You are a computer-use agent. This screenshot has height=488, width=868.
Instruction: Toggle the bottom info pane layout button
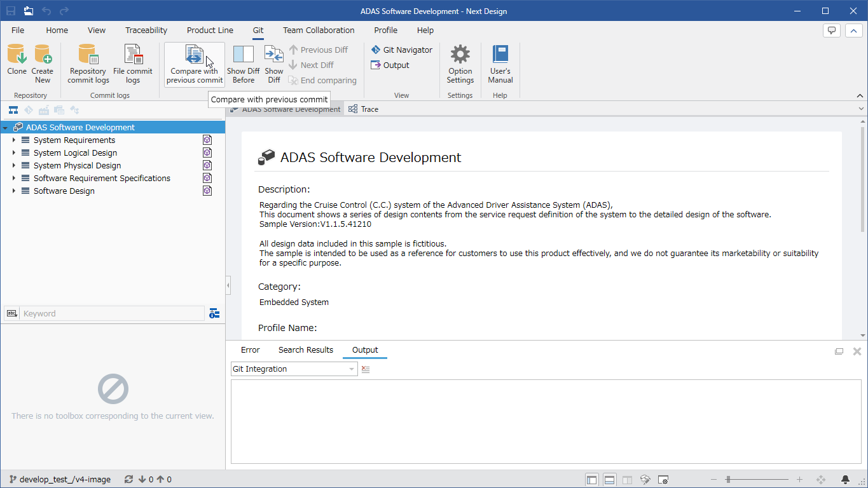tap(609, 480)
